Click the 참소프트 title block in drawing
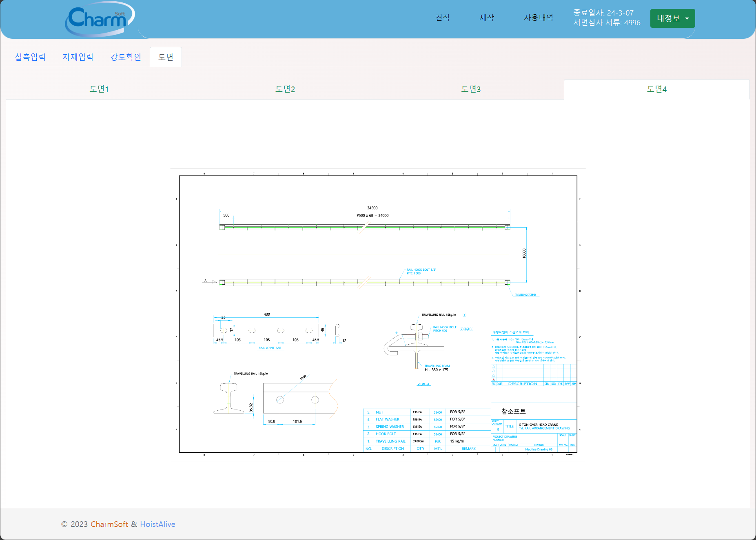The width and height of the screenshot is (756, 540). 513,411
